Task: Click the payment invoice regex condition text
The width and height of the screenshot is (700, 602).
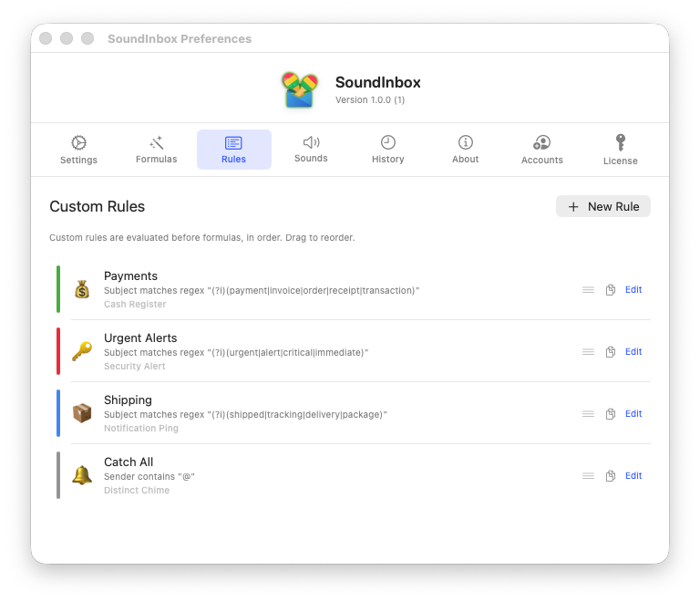Action: pyautogui.click(x=262, y=291)
